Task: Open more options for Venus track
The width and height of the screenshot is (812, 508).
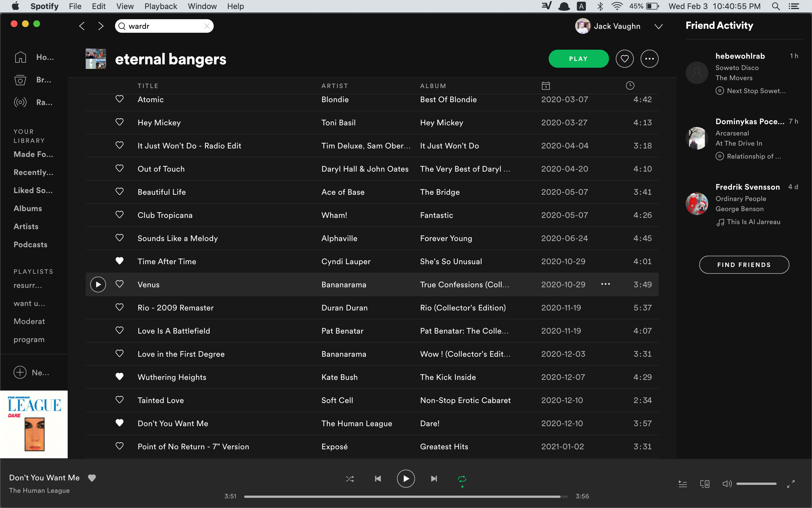Action: [x=605, y=284]
